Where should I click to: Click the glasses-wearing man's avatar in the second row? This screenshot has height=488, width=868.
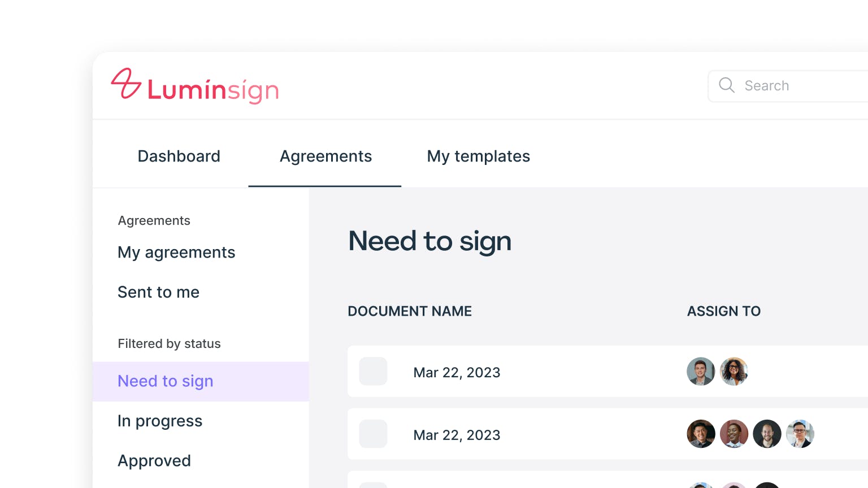[x=800, y=434]
